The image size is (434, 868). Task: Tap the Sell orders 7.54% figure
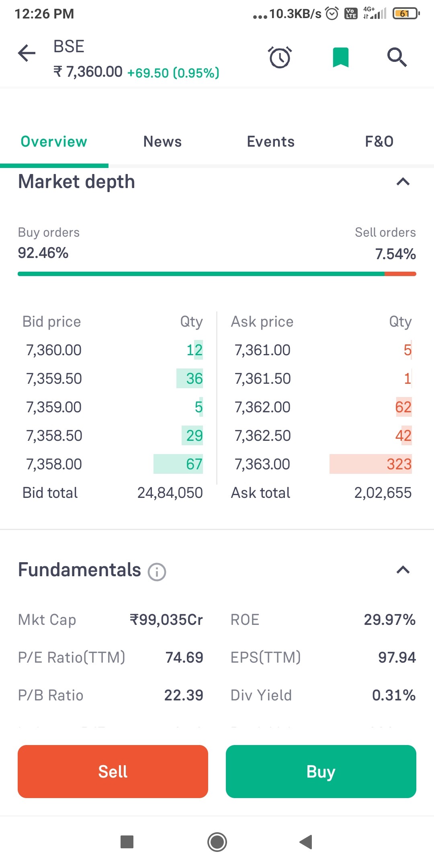[395, 254]
